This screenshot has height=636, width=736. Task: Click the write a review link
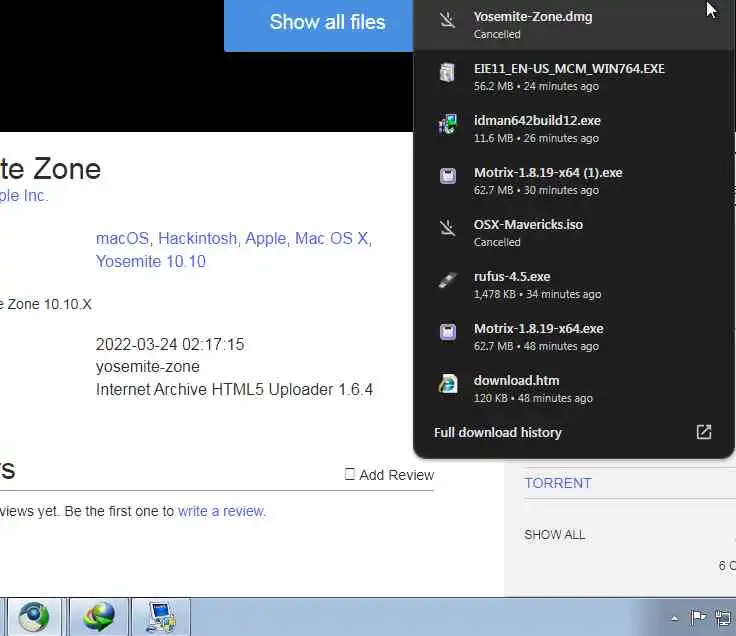click(x=221, y=511)
